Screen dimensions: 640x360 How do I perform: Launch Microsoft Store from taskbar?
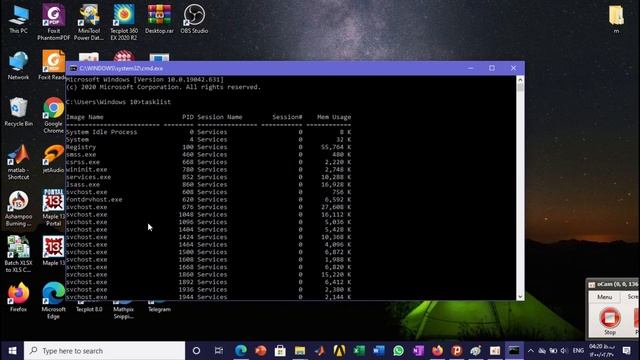pyautogui.click(x=280, y=351)
